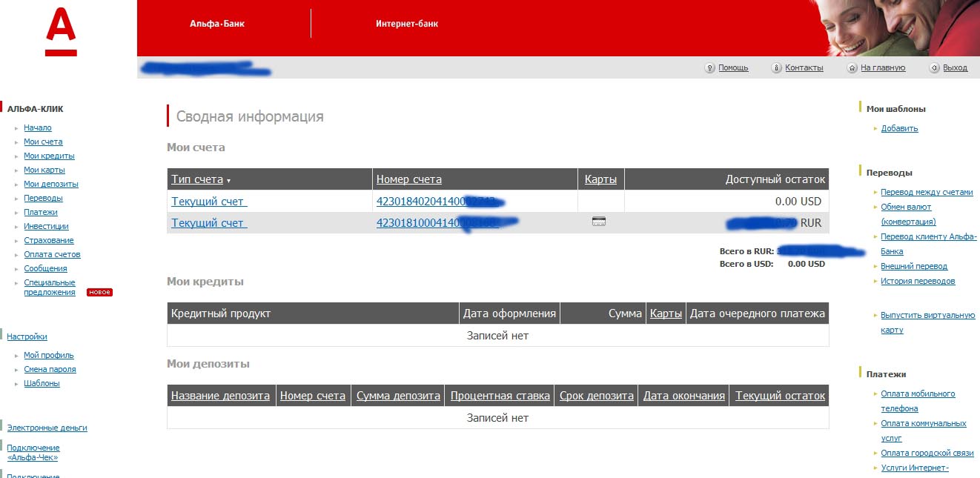Click the Alfa-Bank red logo
This screenshot has width=980, height=478.
[x=61, y=33]
